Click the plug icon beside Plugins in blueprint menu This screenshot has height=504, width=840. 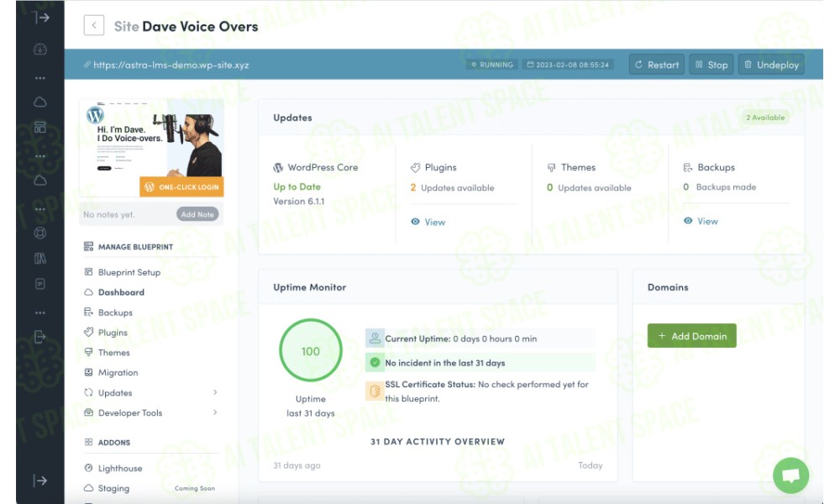tap(88, 332)
